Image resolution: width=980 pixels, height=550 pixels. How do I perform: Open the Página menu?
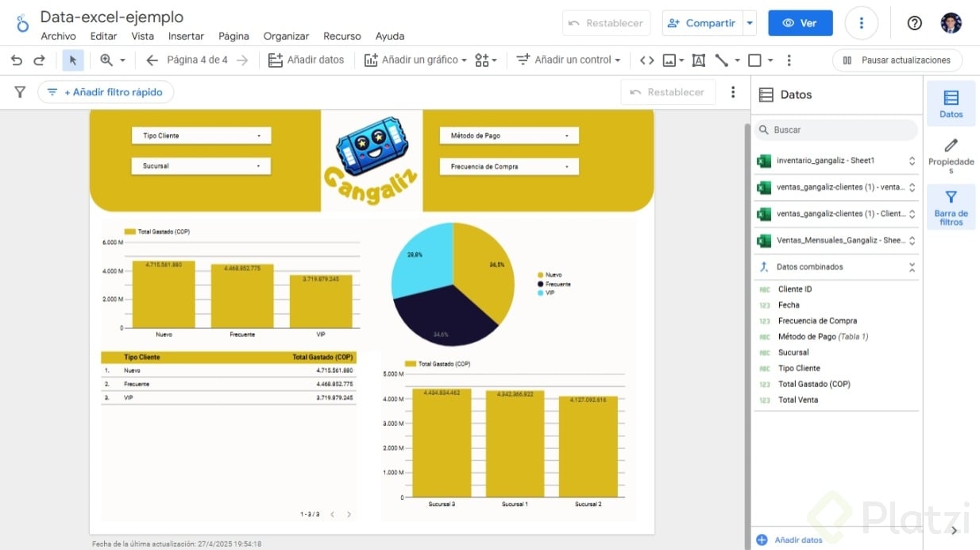[233, 37]
